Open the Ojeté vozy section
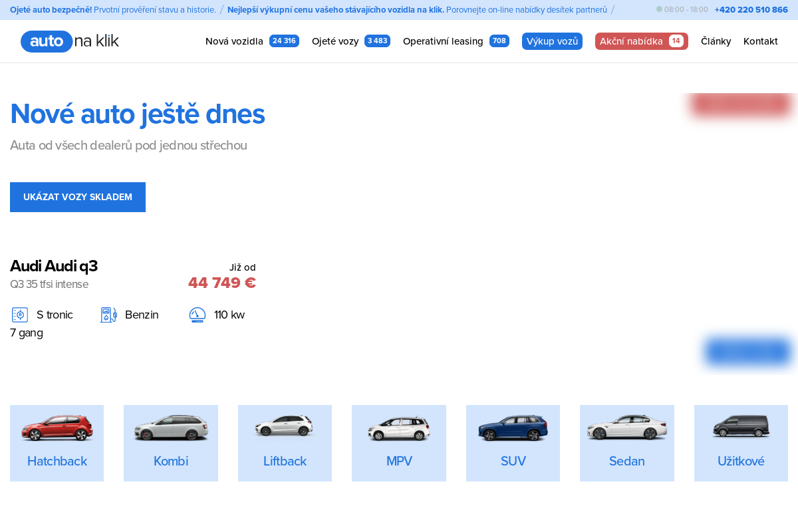 [x=335, y=41]
